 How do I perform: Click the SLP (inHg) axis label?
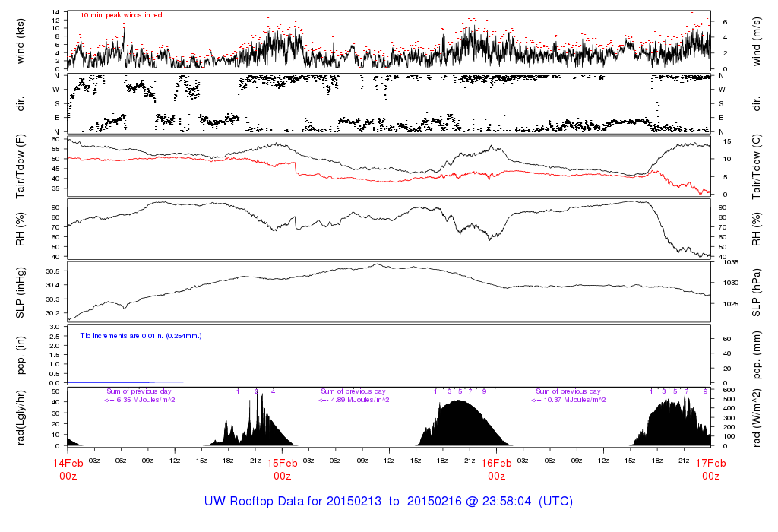click(x=21, y=293)
